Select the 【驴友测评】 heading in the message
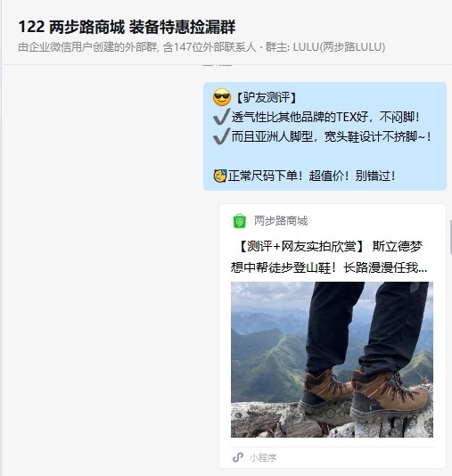Viewport: 452px width, 476px height. pyautogui.click(x=266, y=97)
